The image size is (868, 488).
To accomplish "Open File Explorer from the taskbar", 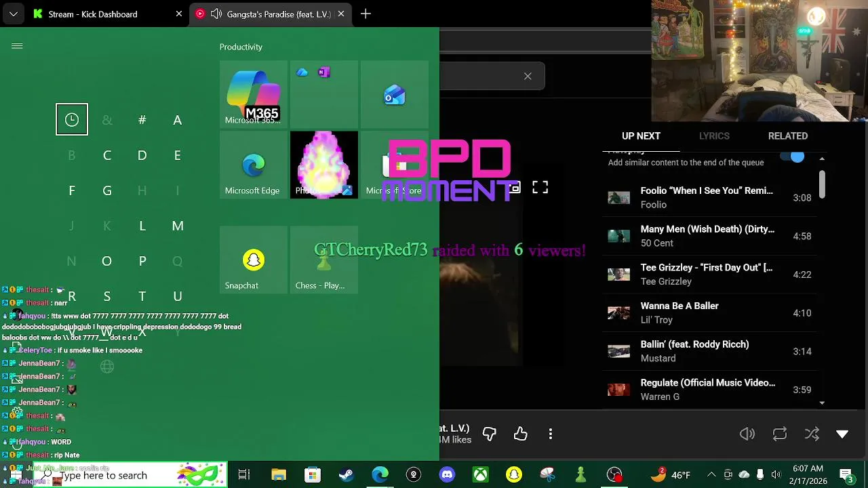I will (279, 475).
